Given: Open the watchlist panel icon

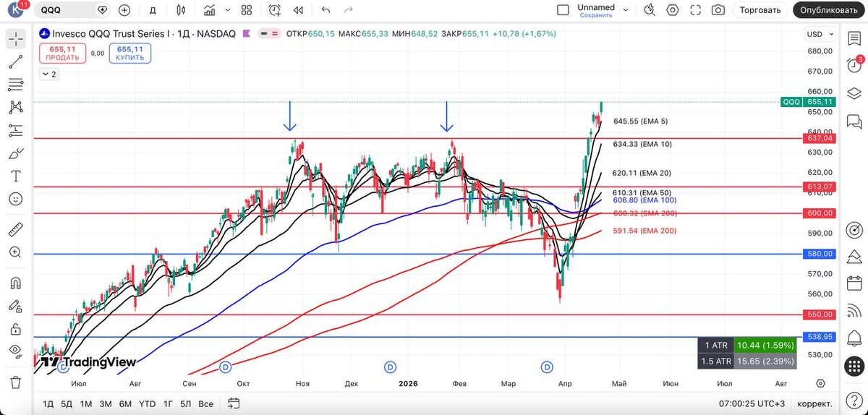Looking at the screenshot, I should [x=854, y=38].
